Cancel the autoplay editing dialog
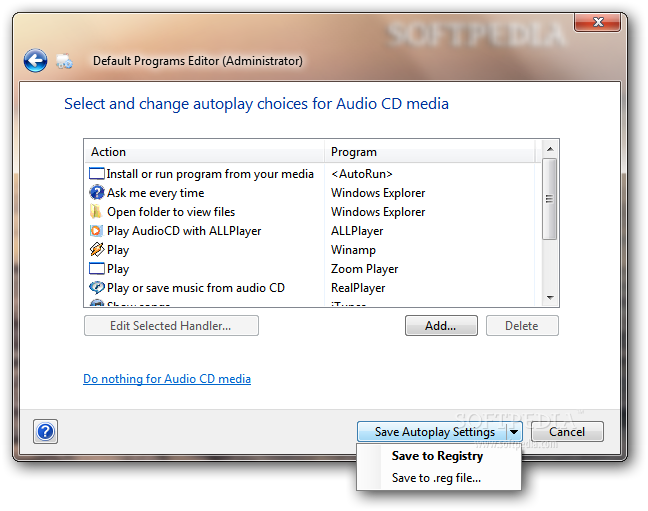 (x=567, y=432)
